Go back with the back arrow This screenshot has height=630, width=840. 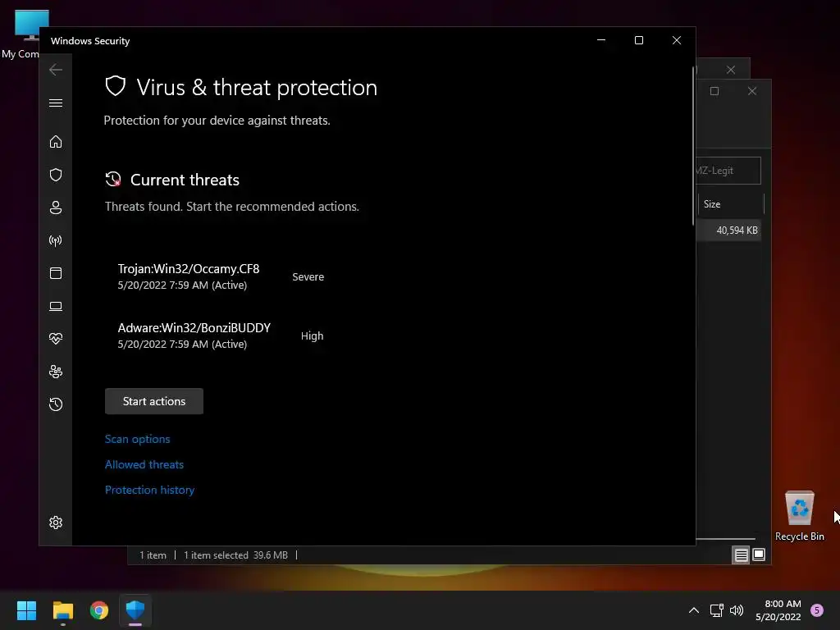56,70
